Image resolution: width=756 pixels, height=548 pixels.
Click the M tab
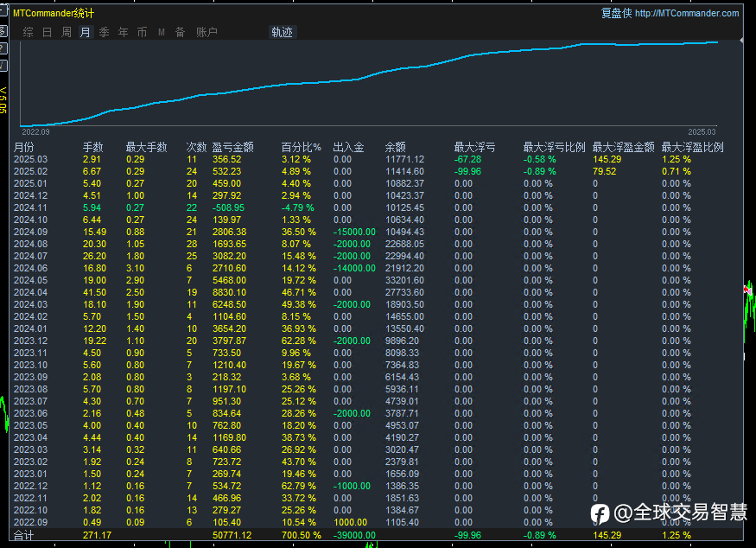pyautogui.click(x=161, y=33)
